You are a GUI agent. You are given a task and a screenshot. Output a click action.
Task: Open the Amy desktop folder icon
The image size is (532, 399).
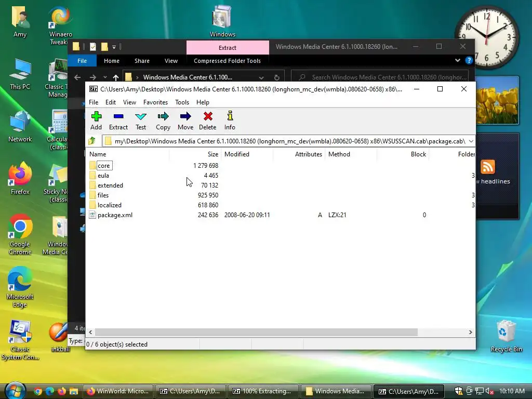(20, 21)
